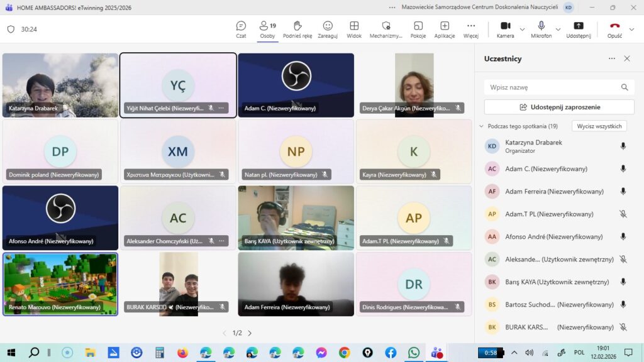The image size is (644, 362).
Task: Mute Katarzyna Drabarek in participant list
Action: pyautogui.click(x=623, y=146)
